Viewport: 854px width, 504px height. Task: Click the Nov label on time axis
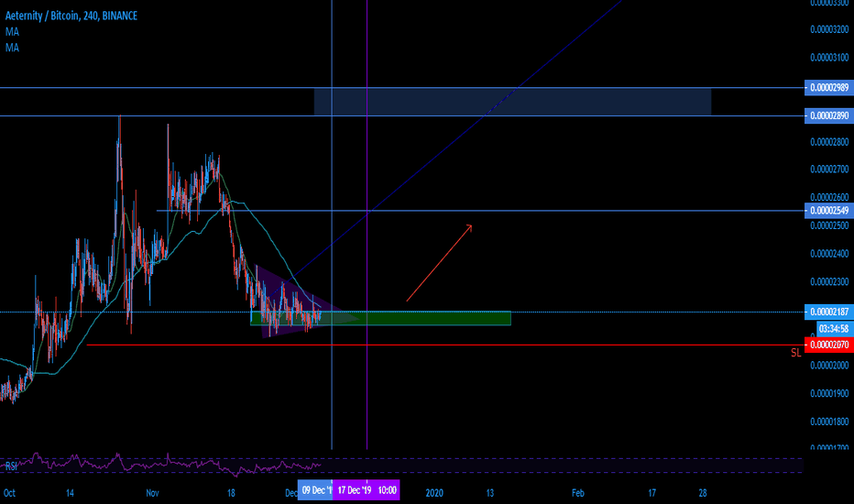click(x=152, y=493)
